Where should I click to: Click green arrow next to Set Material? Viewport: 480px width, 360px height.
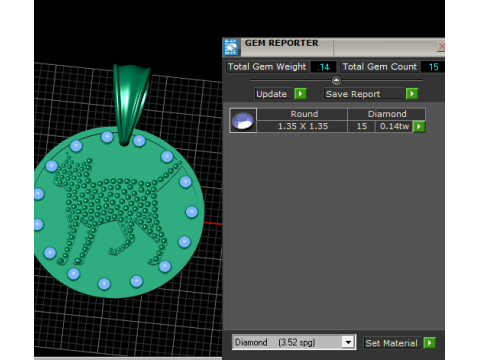point(430,343)
